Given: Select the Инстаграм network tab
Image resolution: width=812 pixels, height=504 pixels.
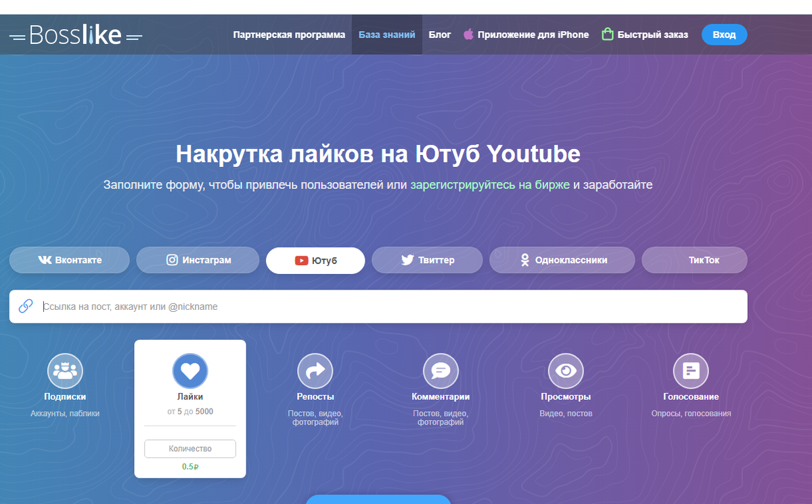Looking at the screenshot, I should click(x=198, y=260).
